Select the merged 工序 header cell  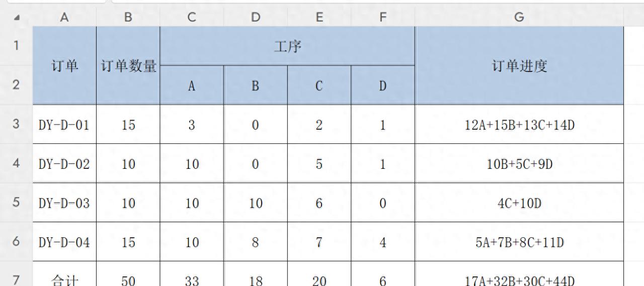click(287, 46)
